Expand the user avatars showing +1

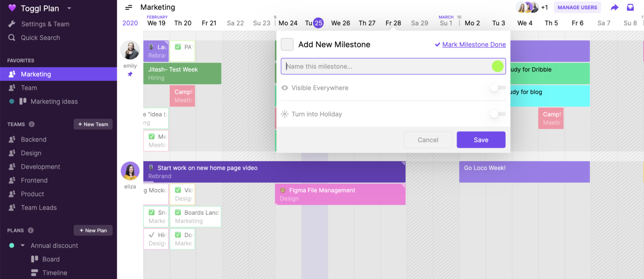(x=544, y=7)
